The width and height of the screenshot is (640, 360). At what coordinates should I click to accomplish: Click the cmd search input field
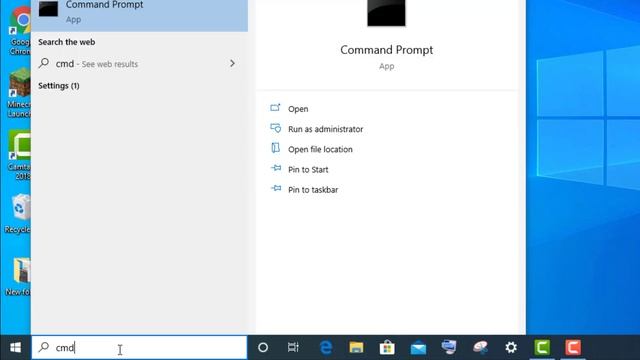pos(139,347)
